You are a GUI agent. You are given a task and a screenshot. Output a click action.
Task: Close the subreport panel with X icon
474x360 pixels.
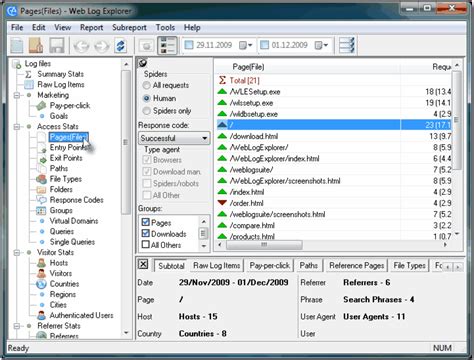point(143,265)
